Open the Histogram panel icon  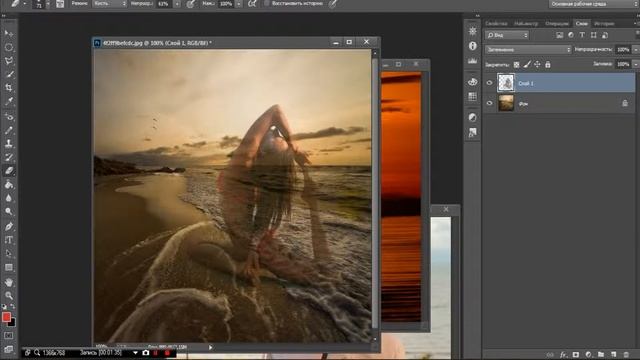point(473,61)
